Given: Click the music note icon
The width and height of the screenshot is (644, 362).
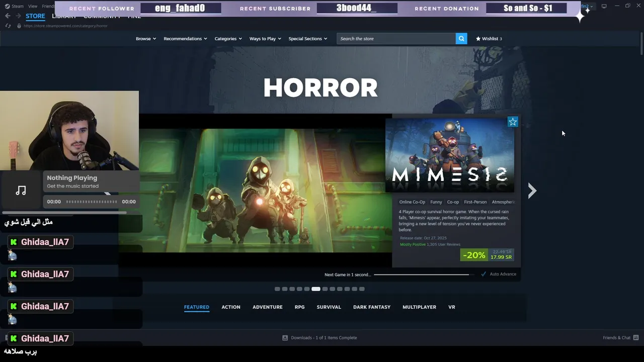Looking at the screenshot, I should tap(21, 190).
